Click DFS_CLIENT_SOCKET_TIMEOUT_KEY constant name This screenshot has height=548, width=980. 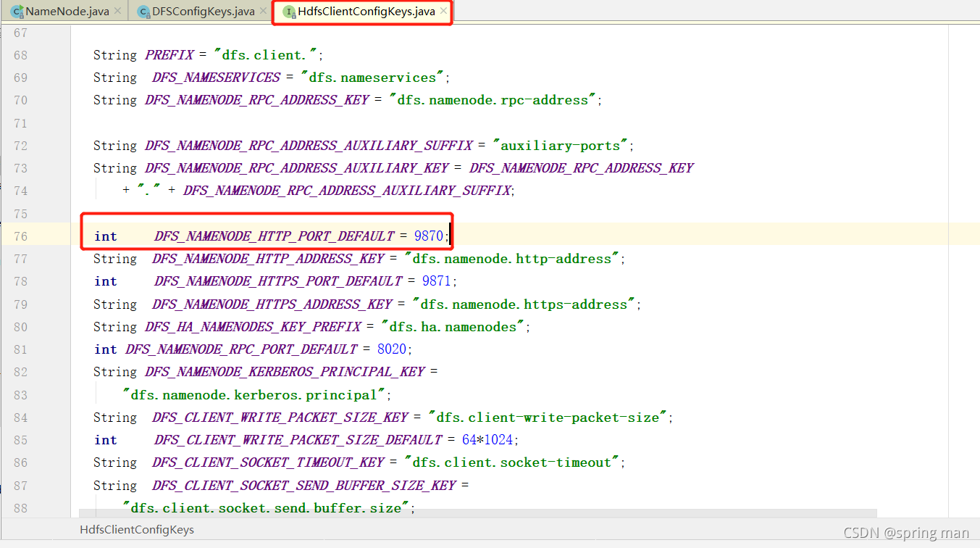point(268,462)
